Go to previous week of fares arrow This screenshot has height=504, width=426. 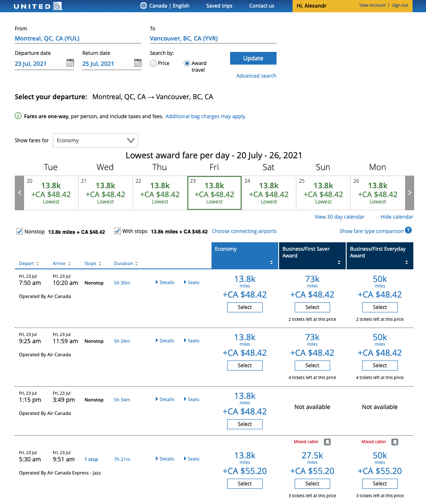19,193
